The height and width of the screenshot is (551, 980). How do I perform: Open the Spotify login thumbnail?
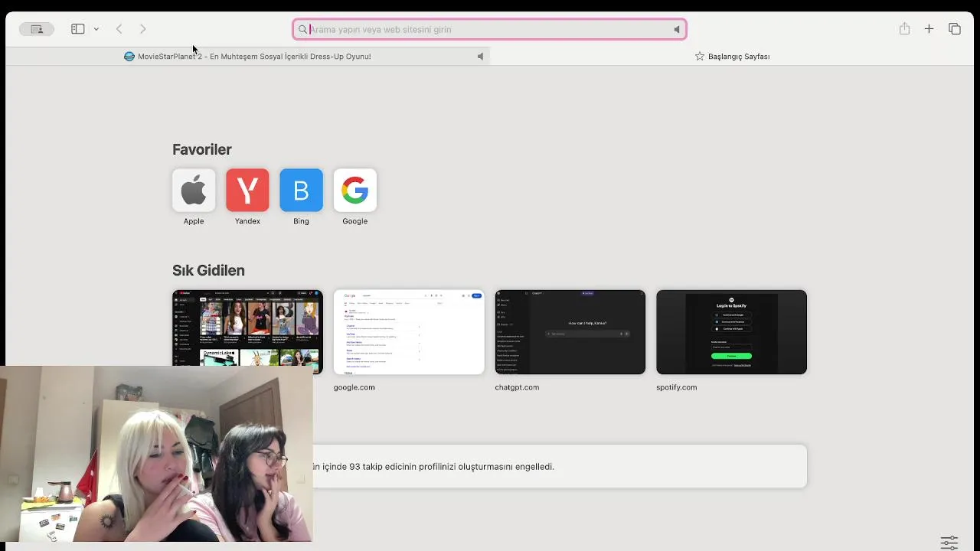point(731,332)
